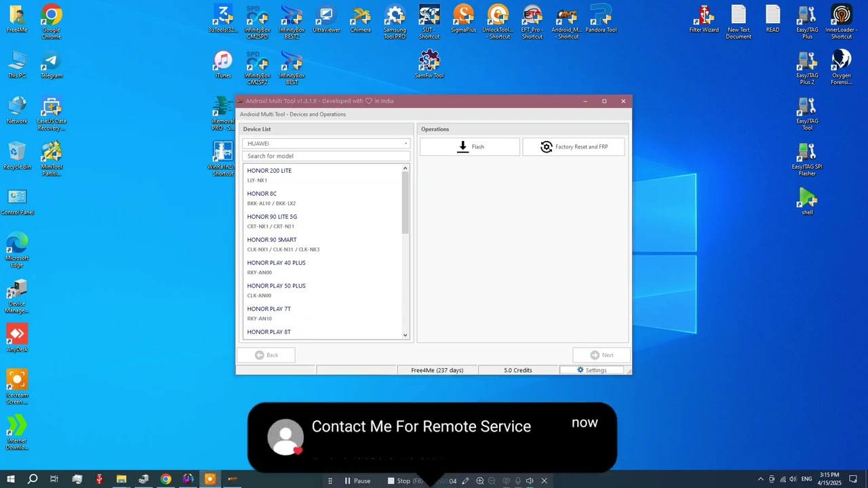Screen dimensions: 868x488
Task: Pause the screen recording
Action: [x=357, y=481]
